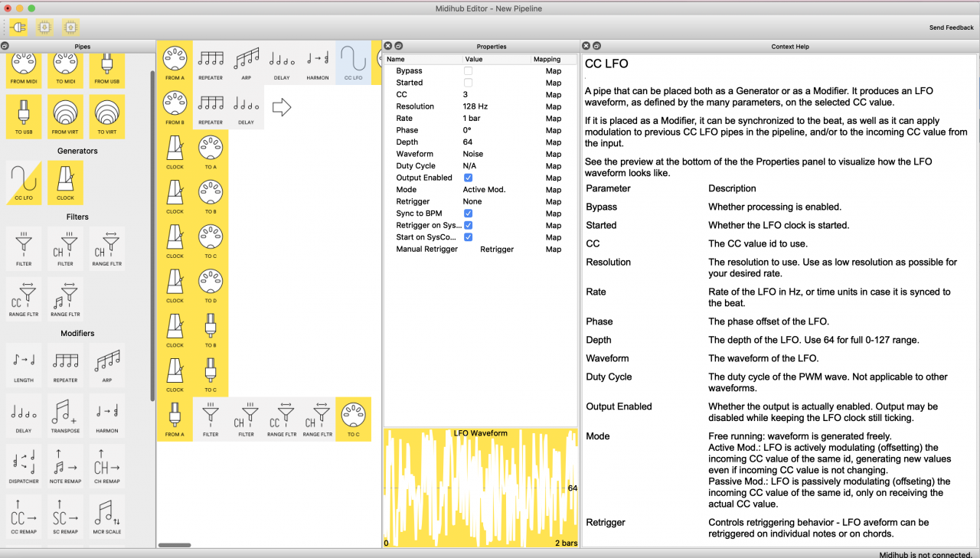The height and width of the screenshot is (558, 980).
Task: Select the Note Remap pipe
Action: [65, 466]
